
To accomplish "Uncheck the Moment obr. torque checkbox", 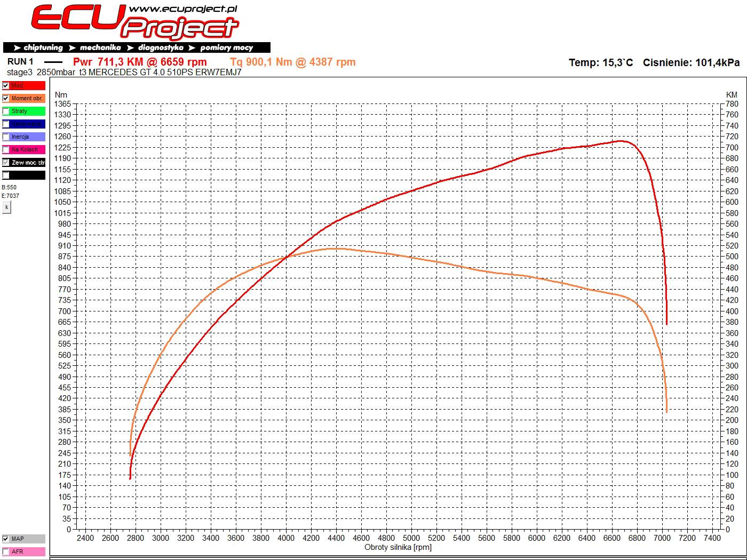I will (x=6, y=98).
